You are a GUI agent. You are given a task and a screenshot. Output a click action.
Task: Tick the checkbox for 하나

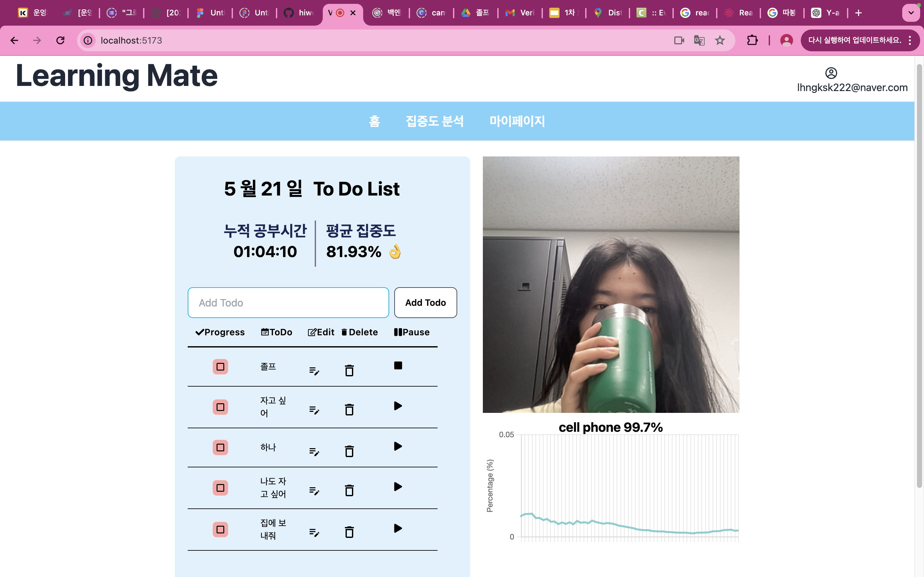[x=220, y=447]
